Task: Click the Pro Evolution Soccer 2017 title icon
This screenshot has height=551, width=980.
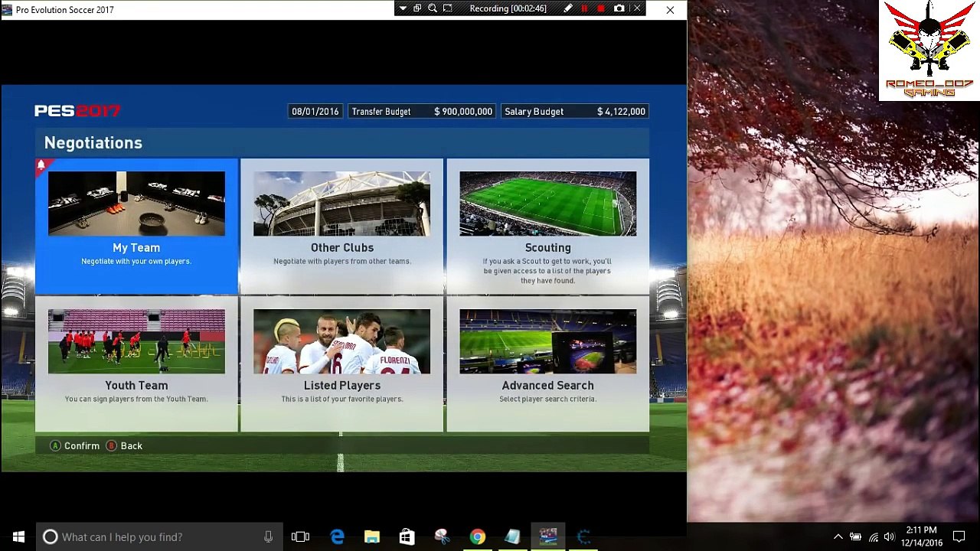Action: [x=7, y=10]
